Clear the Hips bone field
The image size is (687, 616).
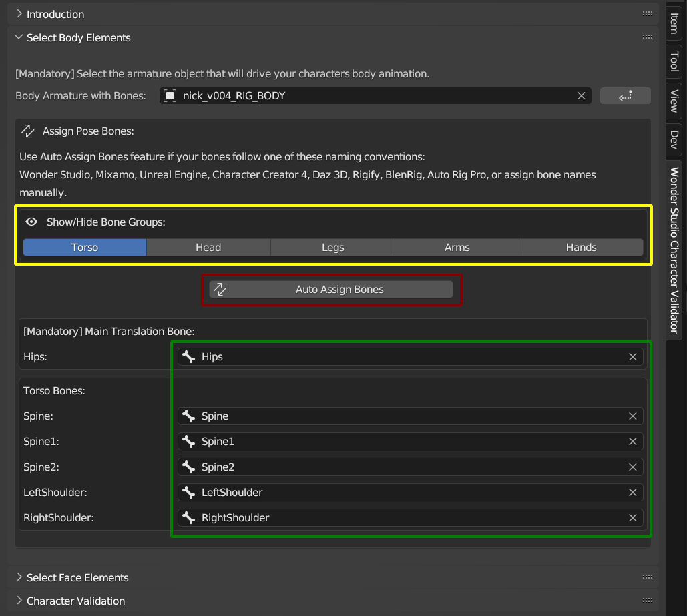pyautogui.click(x=632, y=356)
